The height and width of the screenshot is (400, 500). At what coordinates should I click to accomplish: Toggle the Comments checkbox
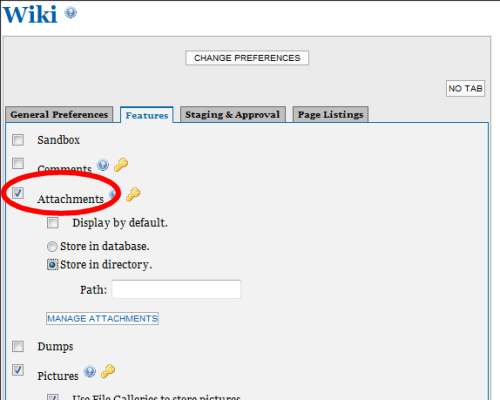[x=18, y=163]
